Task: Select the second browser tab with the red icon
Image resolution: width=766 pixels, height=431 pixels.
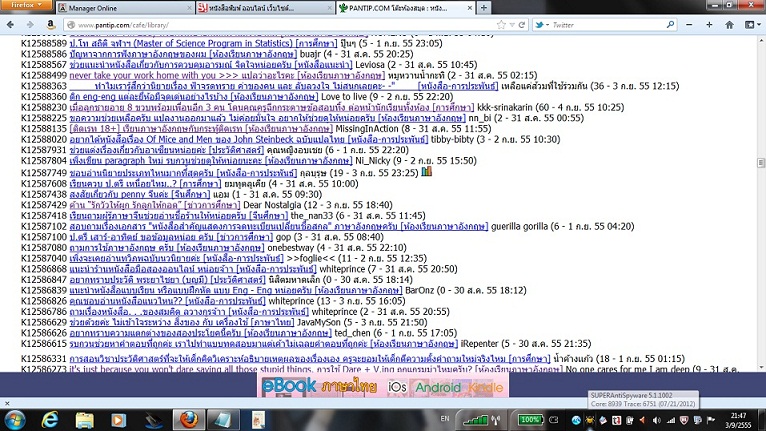Action: point(265,8)
